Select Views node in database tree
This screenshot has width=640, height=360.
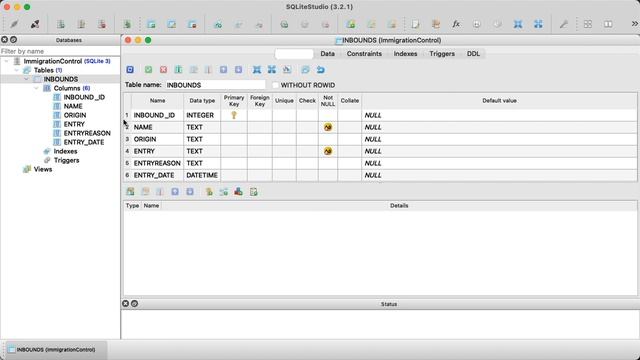click(43, 169)
